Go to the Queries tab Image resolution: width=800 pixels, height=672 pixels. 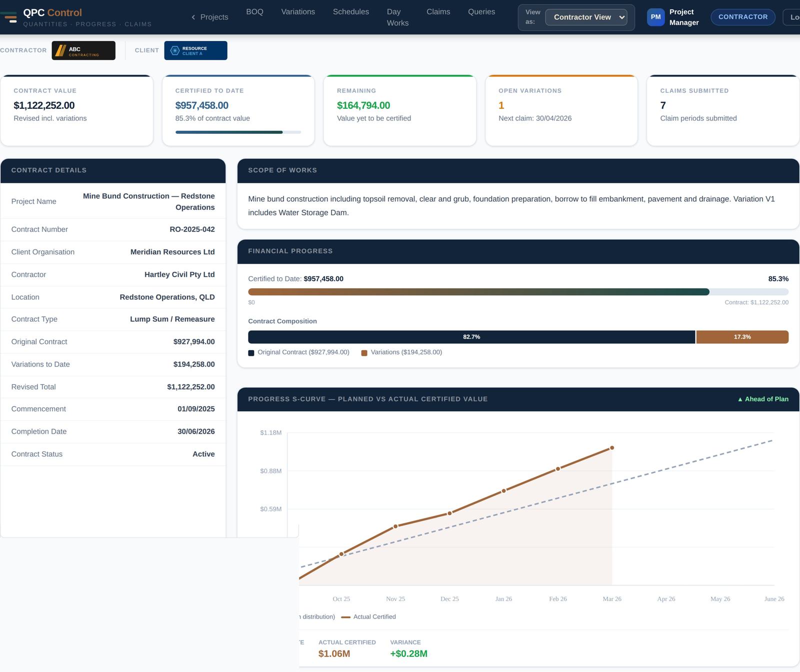coord(481,11)
